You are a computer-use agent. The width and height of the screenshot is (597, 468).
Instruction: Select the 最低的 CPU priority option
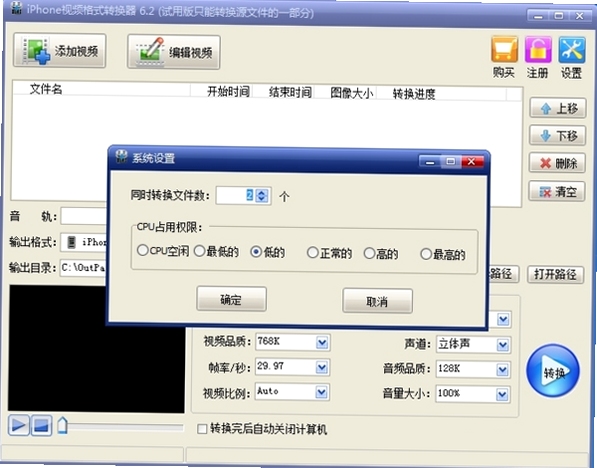click(200, 251)
